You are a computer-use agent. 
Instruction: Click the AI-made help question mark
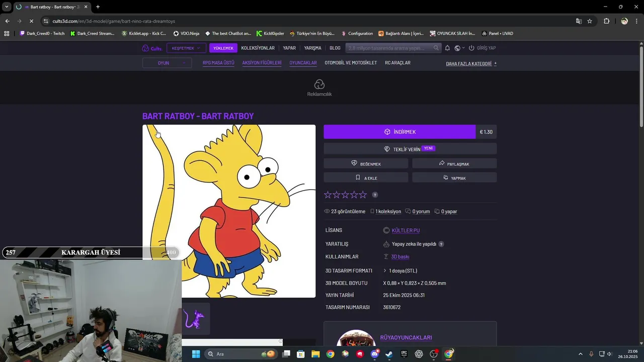441,244
